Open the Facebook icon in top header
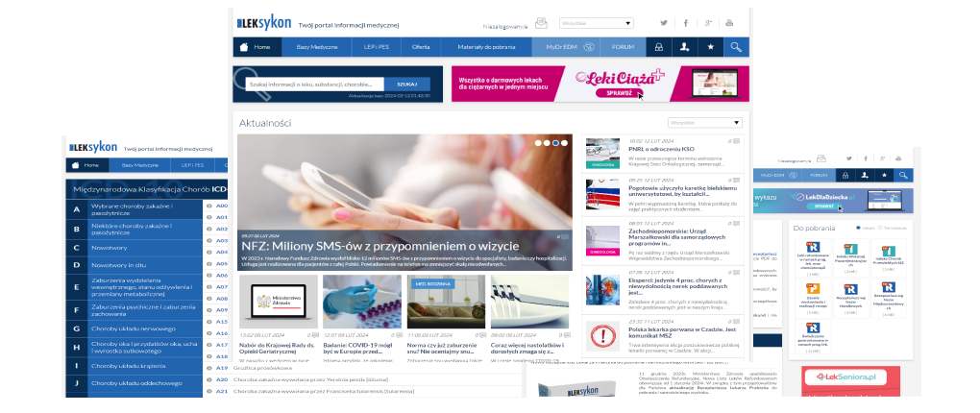The image size is (980, 413). coord(686,22)
